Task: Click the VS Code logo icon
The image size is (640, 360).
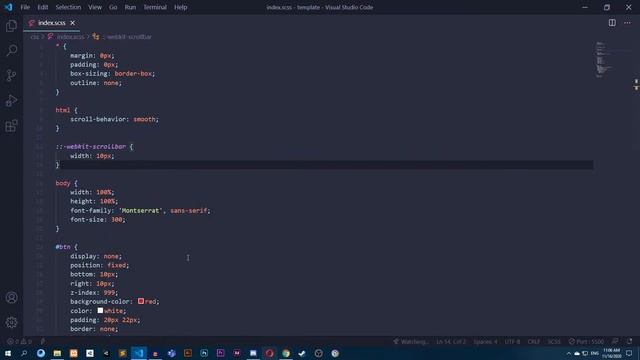Action: [x=9, y=7]
